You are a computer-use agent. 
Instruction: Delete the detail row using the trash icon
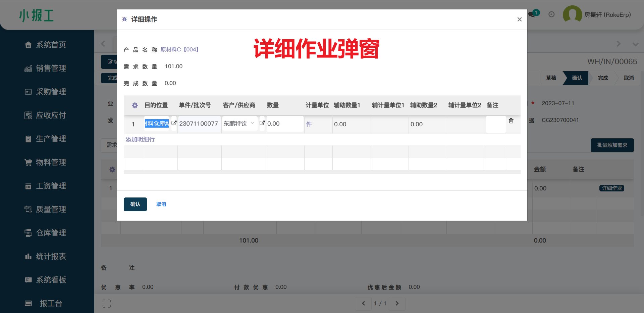(x=511, y=121)
